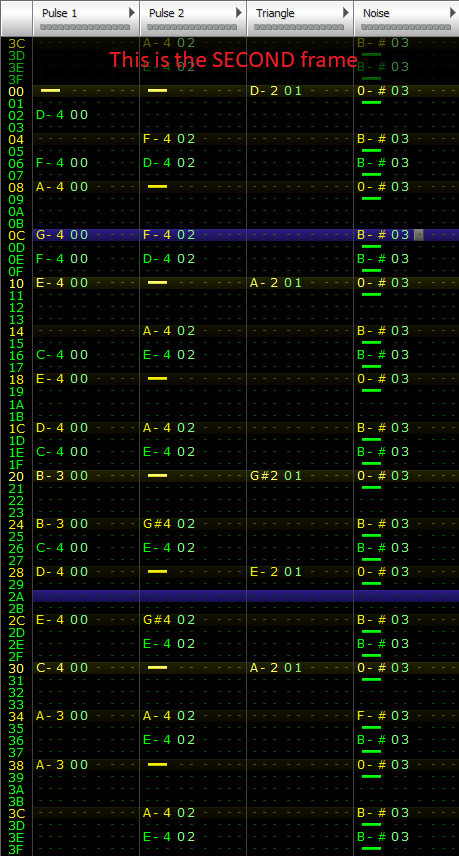This screenshot has height=856, width=459.
Task: Select the F-4 02 cell in Pulse 2 row 04
Action: tap(169, 139)
